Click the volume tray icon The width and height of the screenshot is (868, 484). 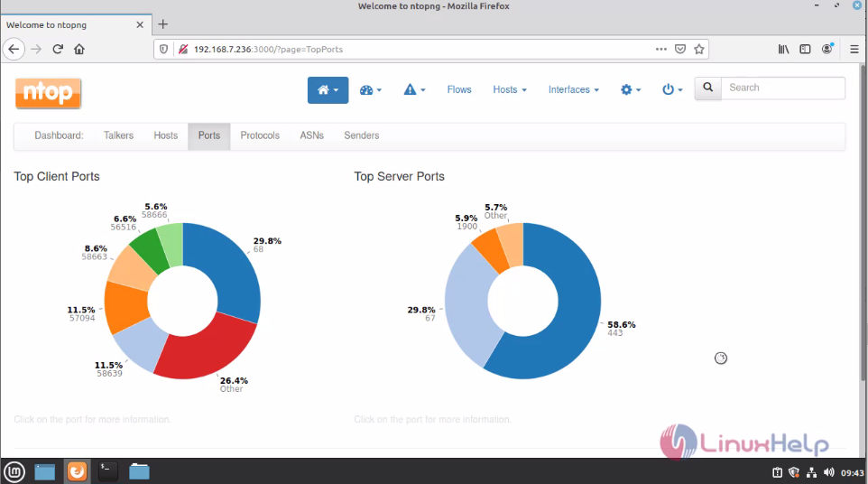pos(828,472)
